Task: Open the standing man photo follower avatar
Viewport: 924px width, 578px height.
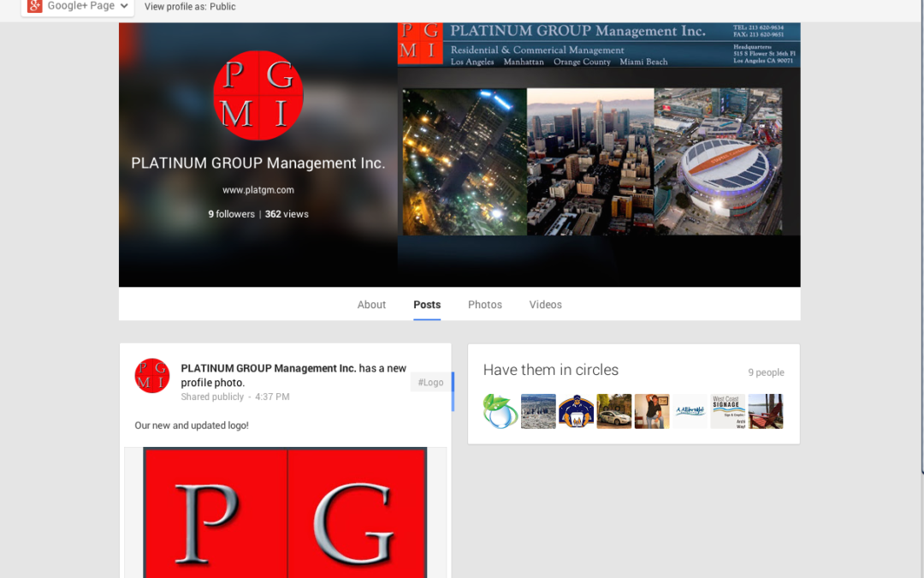Action: 652,411
